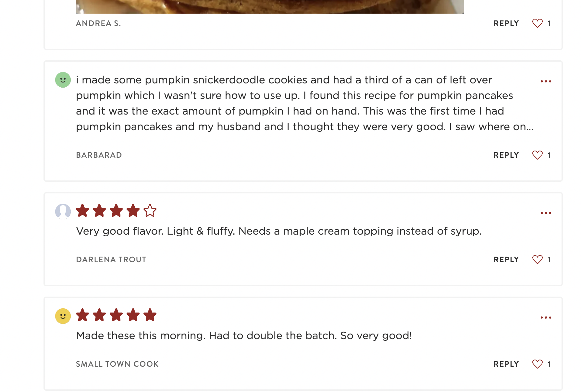Like Andrea S.'s review with the heart
581x392 pixels.
tap(537, 23)
